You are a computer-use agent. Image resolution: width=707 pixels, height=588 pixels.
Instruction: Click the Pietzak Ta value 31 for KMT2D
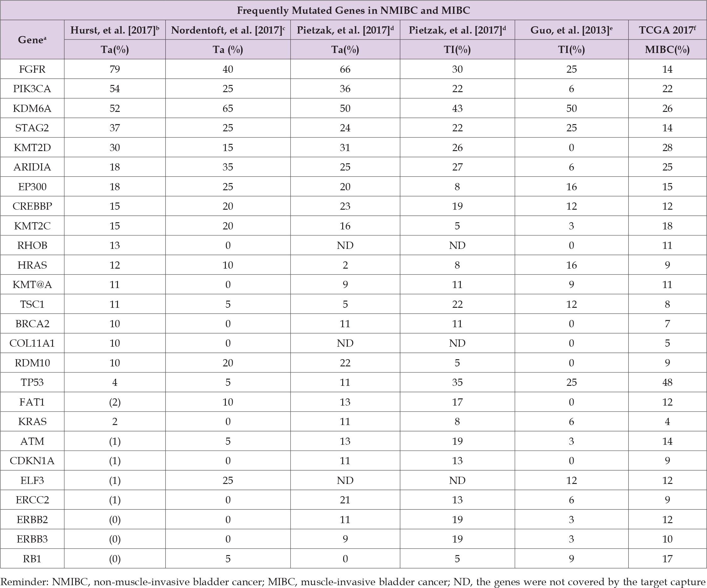(x=345, y=147)
